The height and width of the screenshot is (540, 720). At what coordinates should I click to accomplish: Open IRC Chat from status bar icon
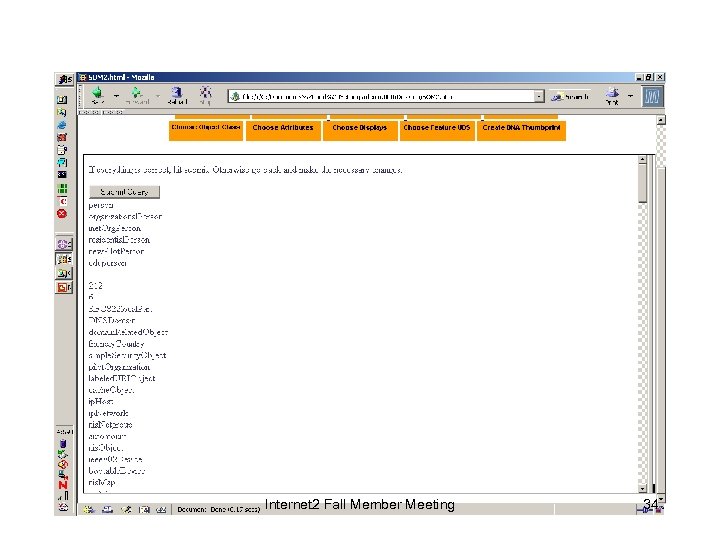tap(161, 509)
